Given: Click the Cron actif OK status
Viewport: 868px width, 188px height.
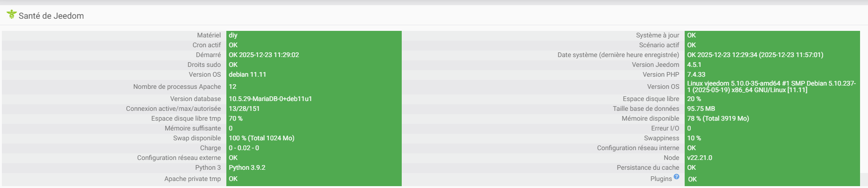Looking at the screenshot, I should (x=233, y=45).
